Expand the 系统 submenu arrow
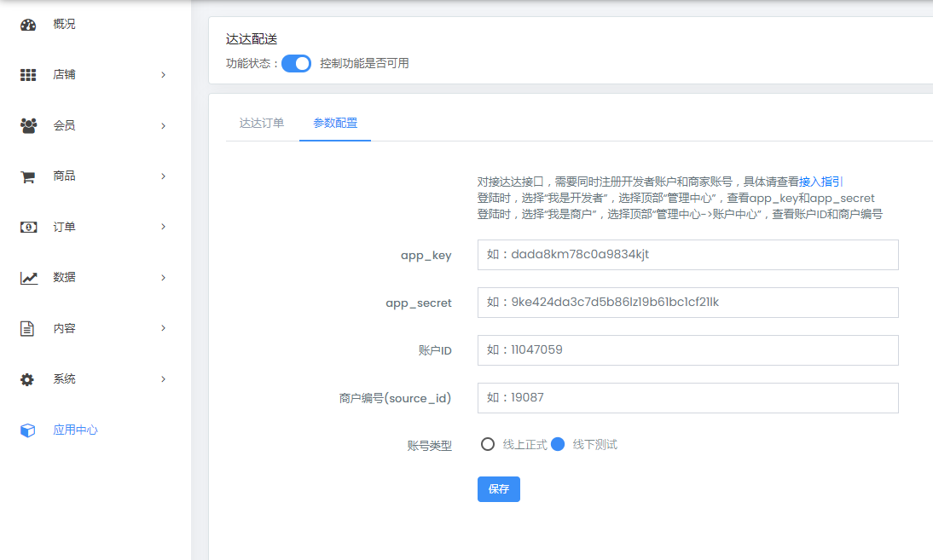 [x=163, y=379]
